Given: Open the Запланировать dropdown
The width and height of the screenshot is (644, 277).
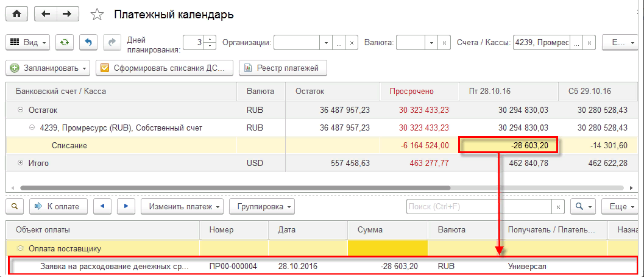Looking at the screenshot, I should tap(48, 68).
